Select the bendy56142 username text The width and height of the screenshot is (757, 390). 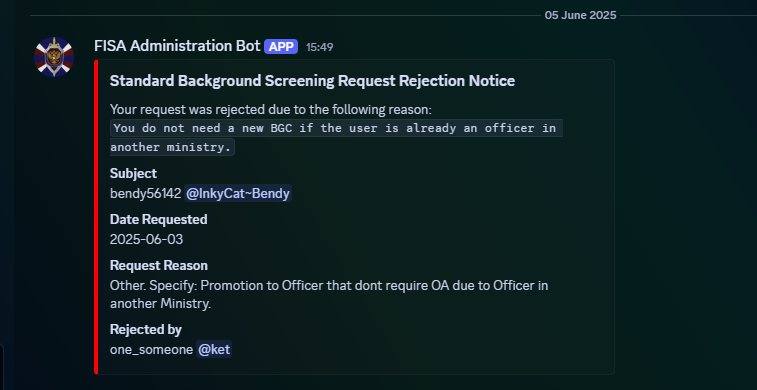tap(145, 194)
